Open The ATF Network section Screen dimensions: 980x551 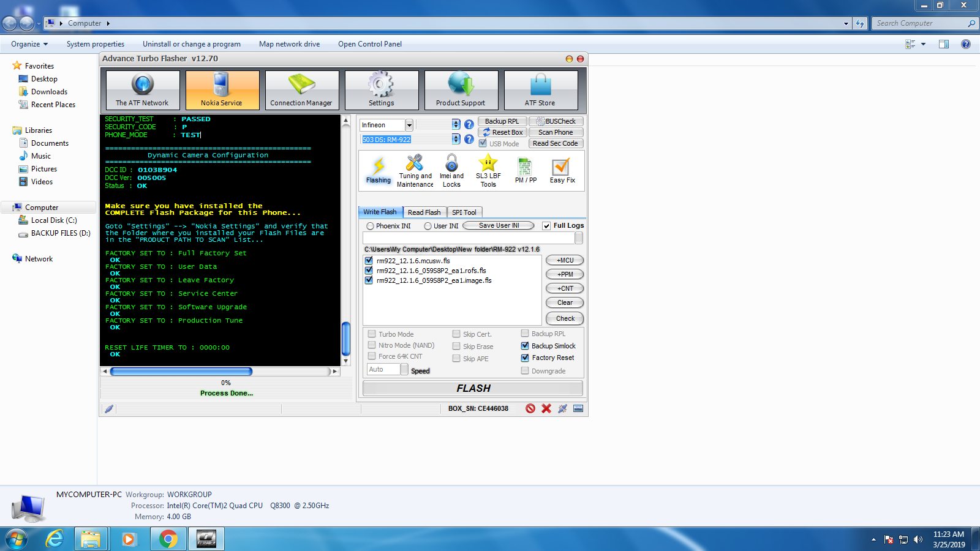point(143,90)
